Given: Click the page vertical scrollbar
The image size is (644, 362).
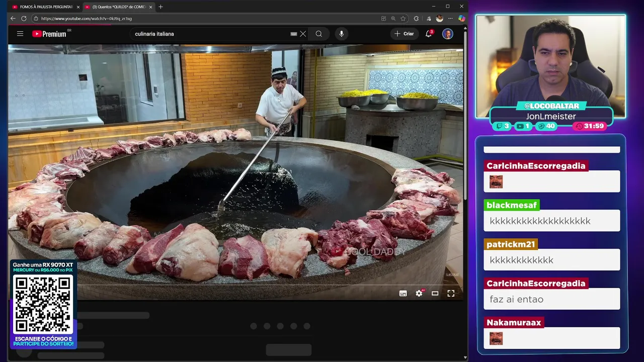Looking at the screenshot, I should pos(465,116).
